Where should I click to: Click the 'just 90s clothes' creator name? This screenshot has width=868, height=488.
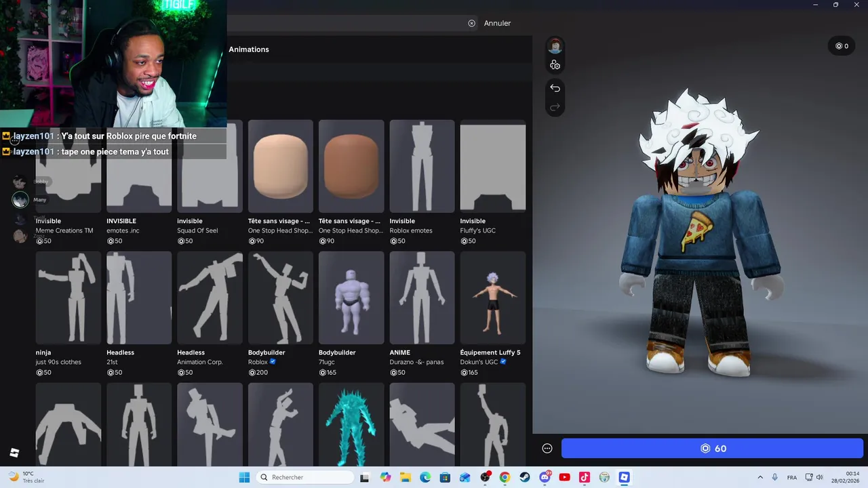tap(58, 362)
